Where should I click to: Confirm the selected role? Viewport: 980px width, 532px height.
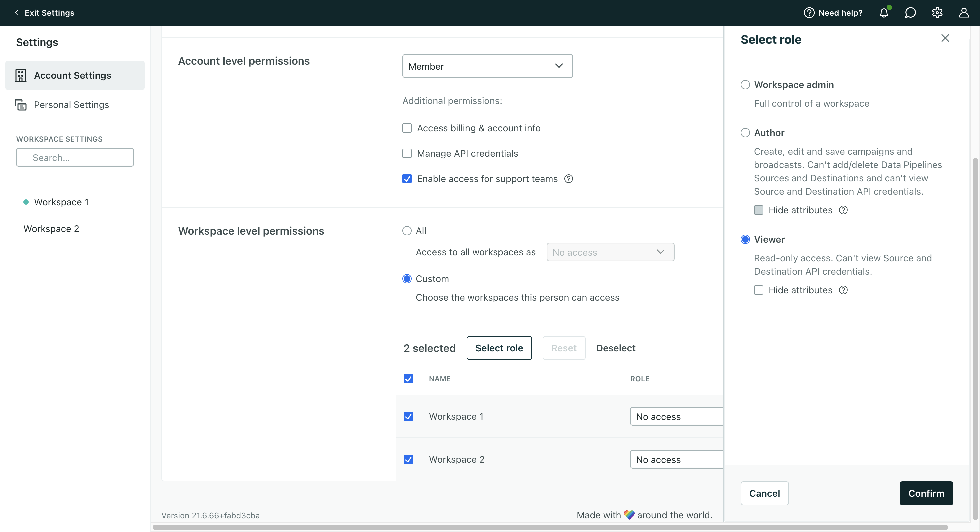pos(926,493)
